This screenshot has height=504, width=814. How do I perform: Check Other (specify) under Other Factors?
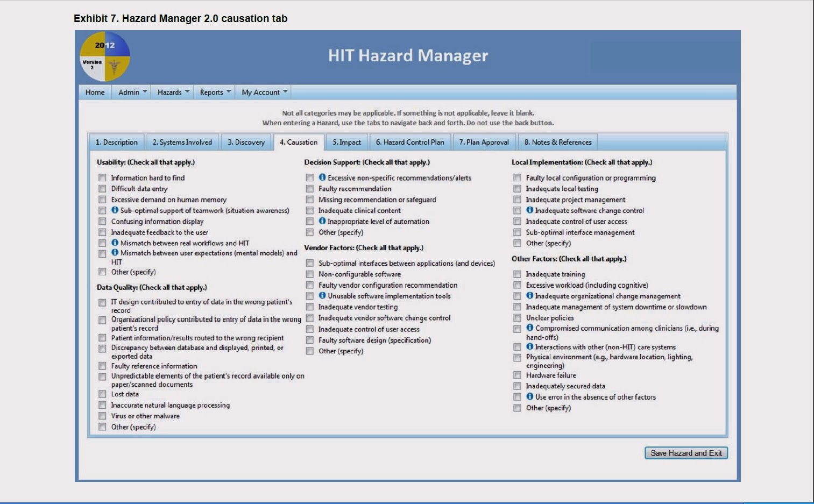point(517,408)
